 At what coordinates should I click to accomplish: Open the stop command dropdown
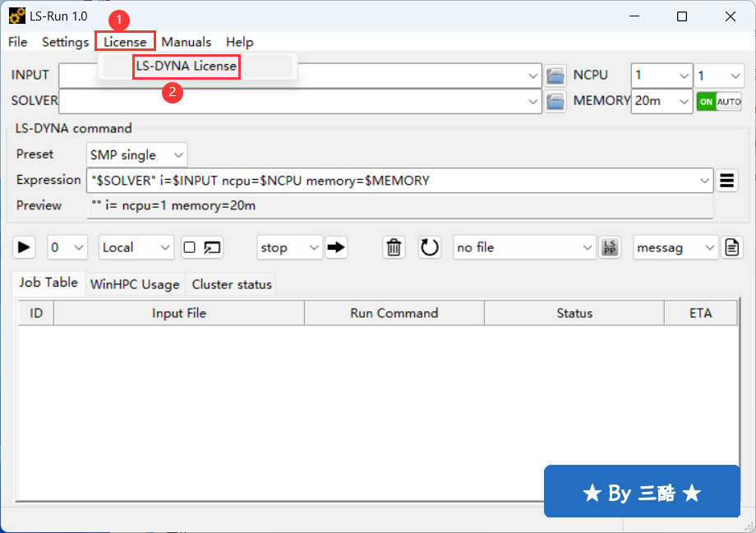pyautogui.click(x=289, y=248)
